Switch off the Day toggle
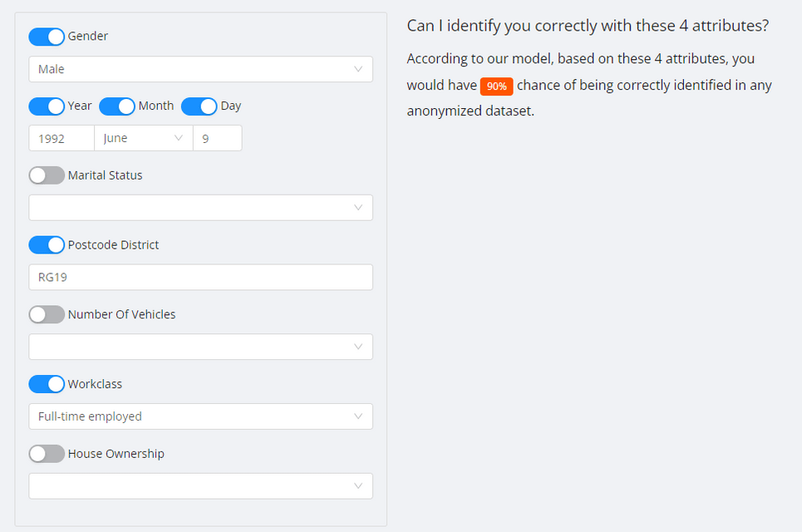 (199, 106)
